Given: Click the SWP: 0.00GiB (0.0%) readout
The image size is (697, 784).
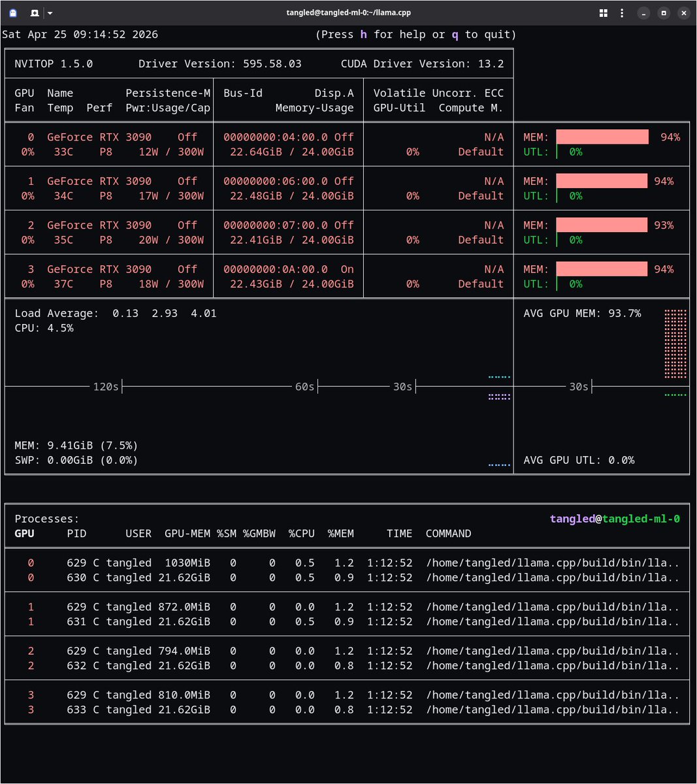Looking at the screenshot, I should 76,461.
